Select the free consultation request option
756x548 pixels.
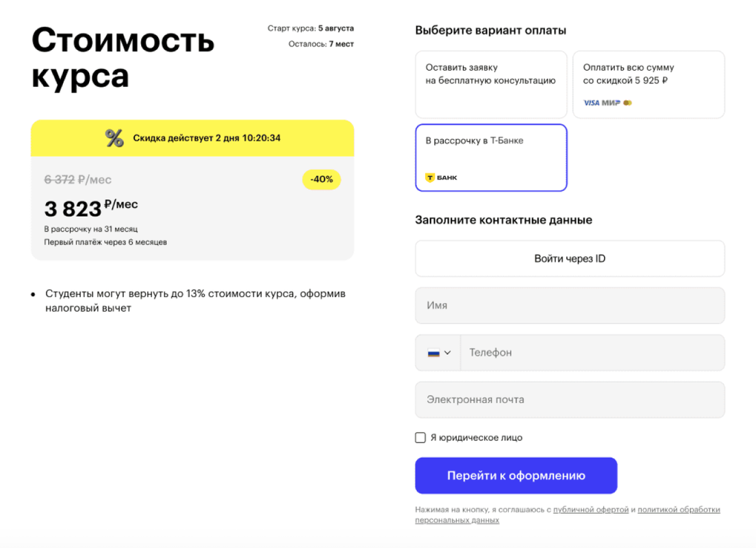(491, 84)
